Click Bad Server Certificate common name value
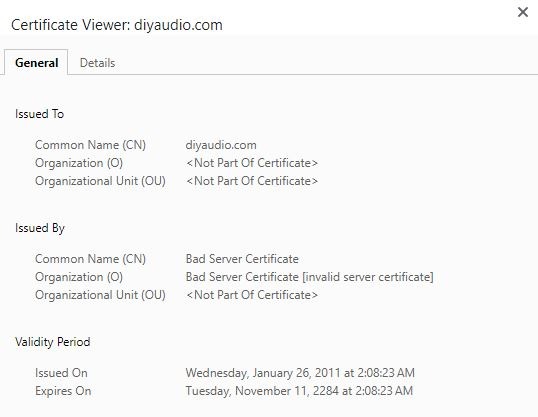This screenshot has width=538, height=417. tap(242, 259)
